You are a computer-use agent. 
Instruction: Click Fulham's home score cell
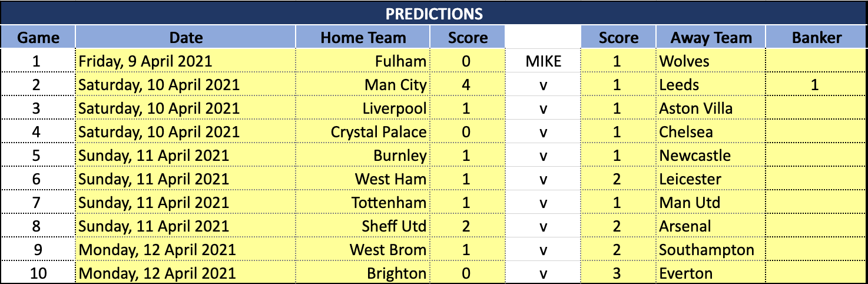[468, 61]
